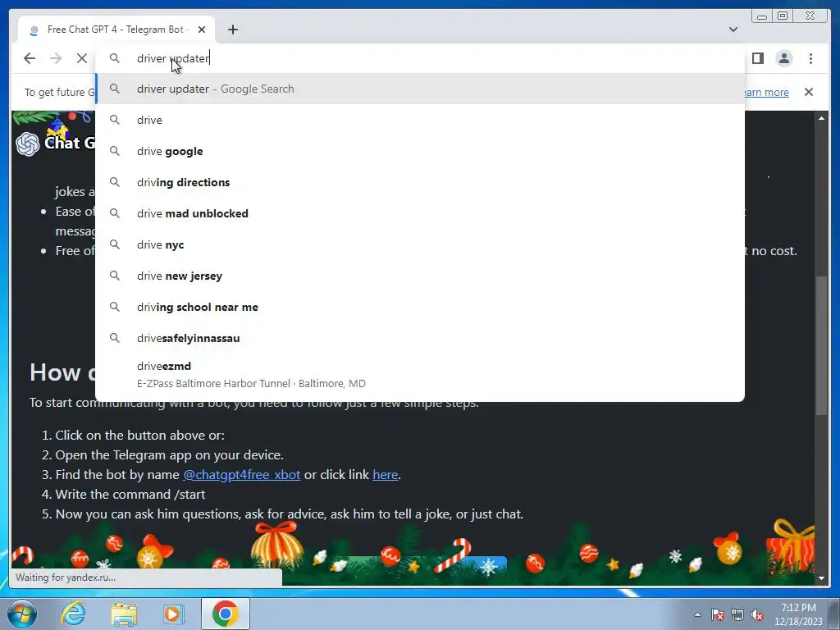Launch Internet Explorer from taskbar
840x630 pixels.
coord(73,614)
